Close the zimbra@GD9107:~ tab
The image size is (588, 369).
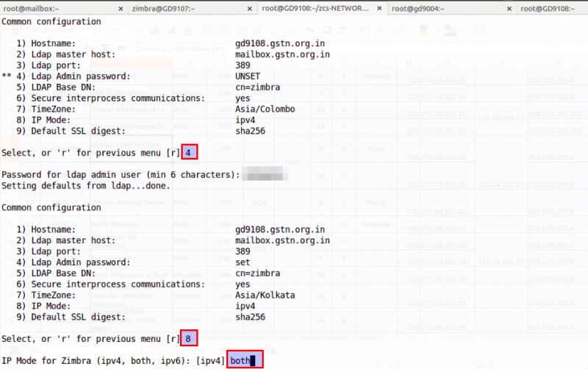pyautogui.click(x=250, y=9)
